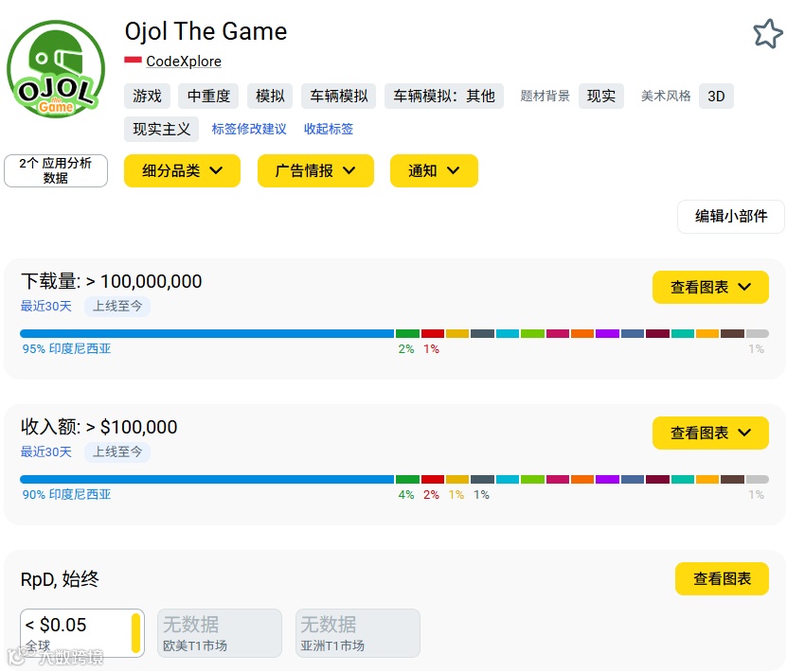Viewport: 787px width, 672px height.
Task: Click 查看图表 in the revenue section
Action: (710, 433)
